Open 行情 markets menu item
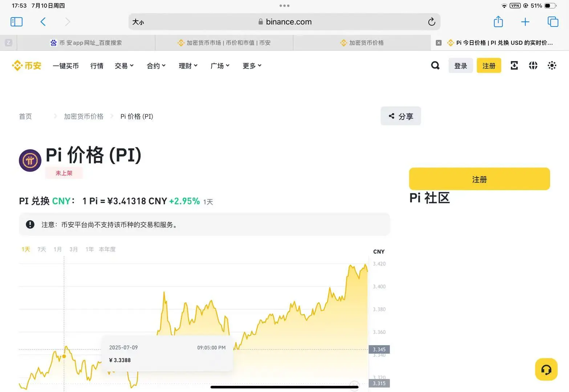The width and height of the screenshot is (569, 392). click(x=97, y=66)
